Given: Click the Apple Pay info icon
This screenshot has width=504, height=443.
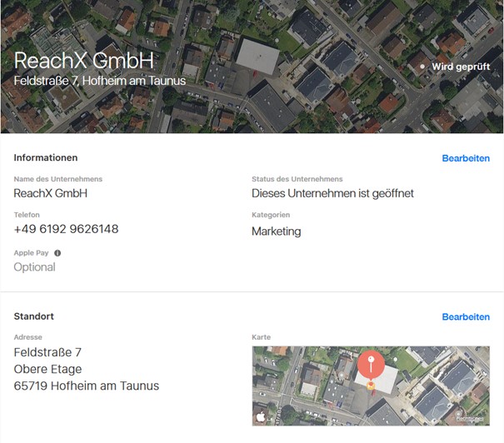Looking at the screenshot, I should [57, 253].
